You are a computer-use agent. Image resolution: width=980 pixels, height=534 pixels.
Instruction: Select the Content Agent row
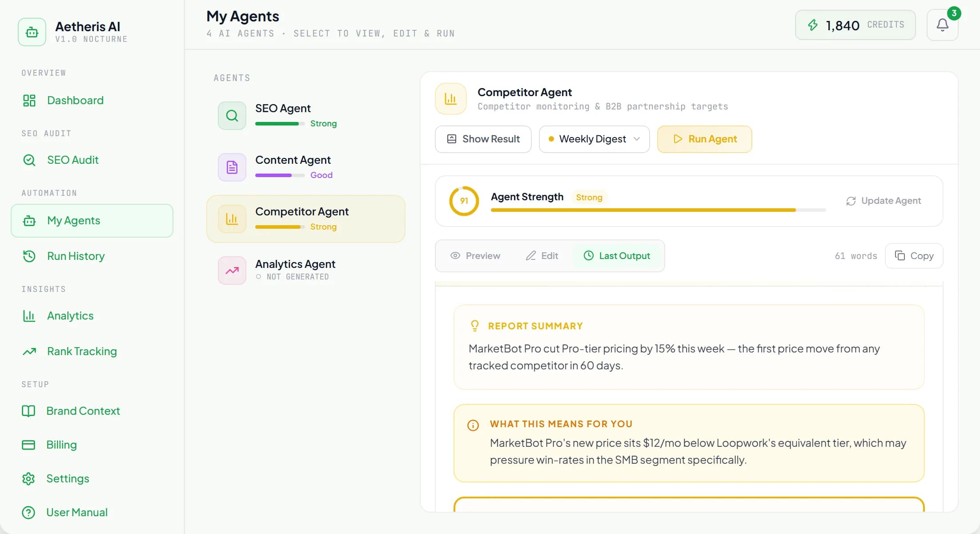306,167
